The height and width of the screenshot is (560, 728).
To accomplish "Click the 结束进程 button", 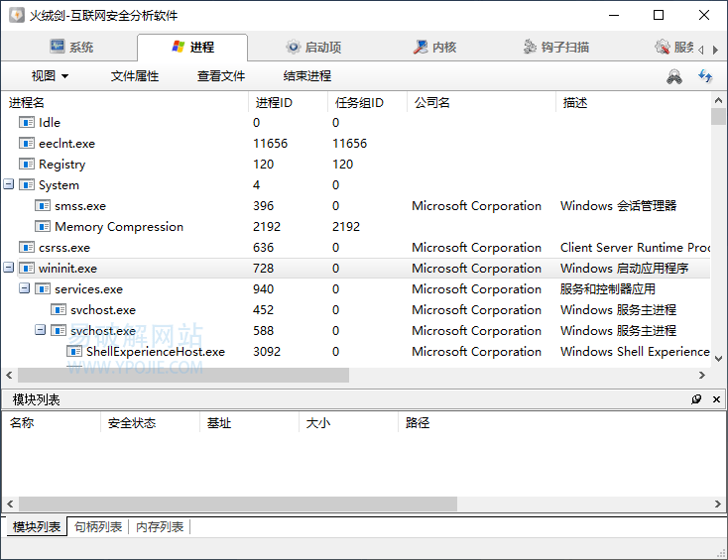I will coord(307,76).
